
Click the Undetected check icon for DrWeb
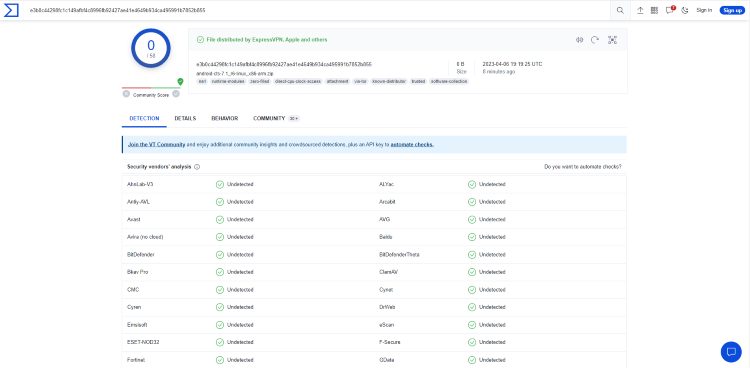472,307
